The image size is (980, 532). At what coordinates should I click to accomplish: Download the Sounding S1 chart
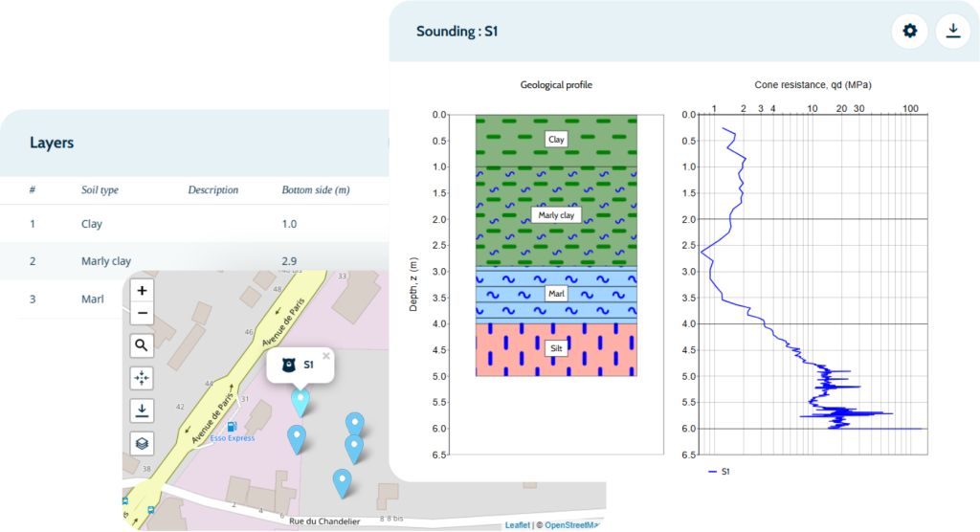pyautogui.click(x=952, y=32)
